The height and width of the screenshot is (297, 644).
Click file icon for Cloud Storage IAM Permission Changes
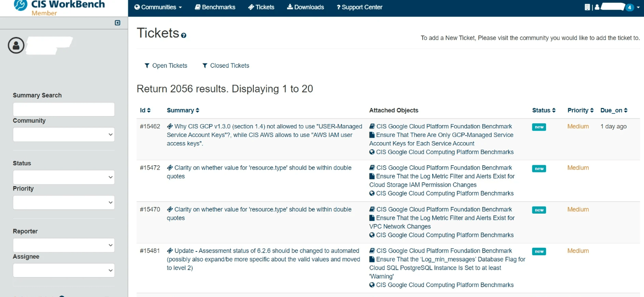372,176
